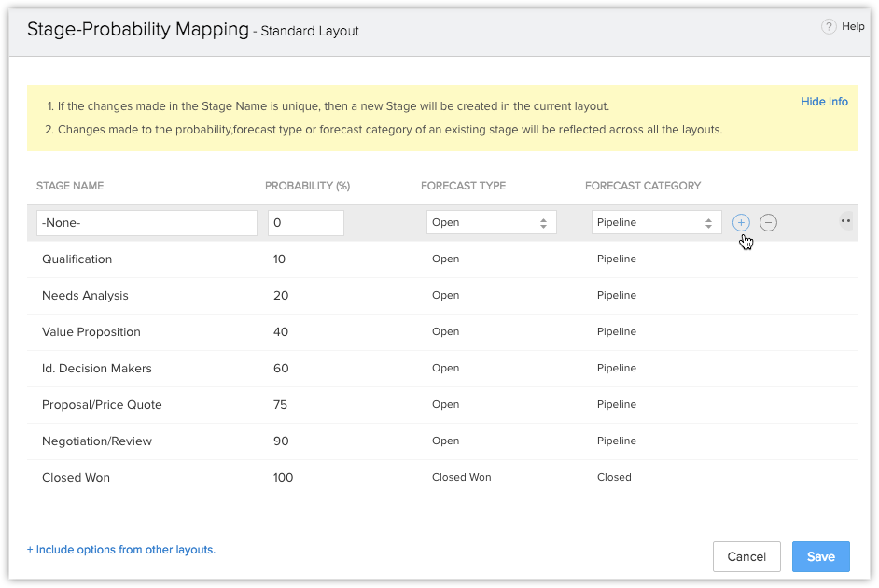The width and height of the screenshot is (879, 588).
Task: Select the Negotiation/Review stage row
Action: (96, 441)
